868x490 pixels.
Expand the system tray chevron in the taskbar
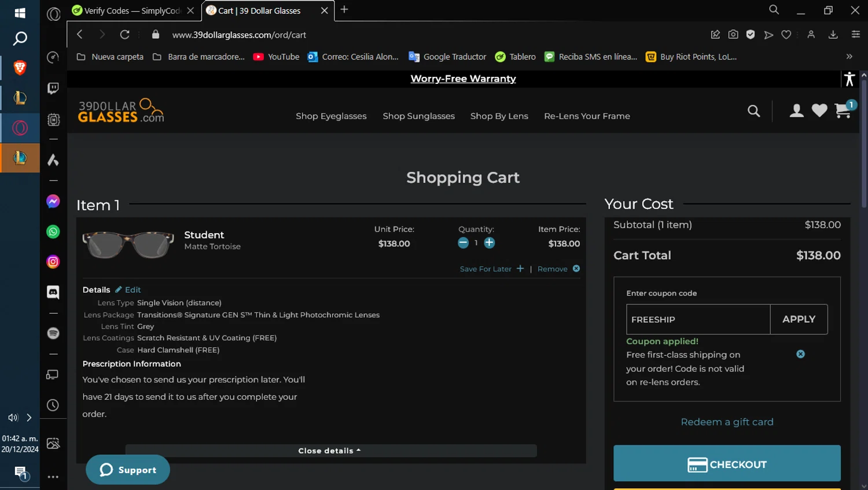29,418
